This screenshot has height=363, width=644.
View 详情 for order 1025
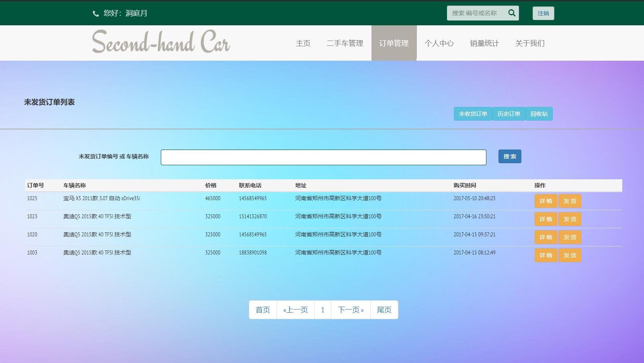click(x=546, y=201)
